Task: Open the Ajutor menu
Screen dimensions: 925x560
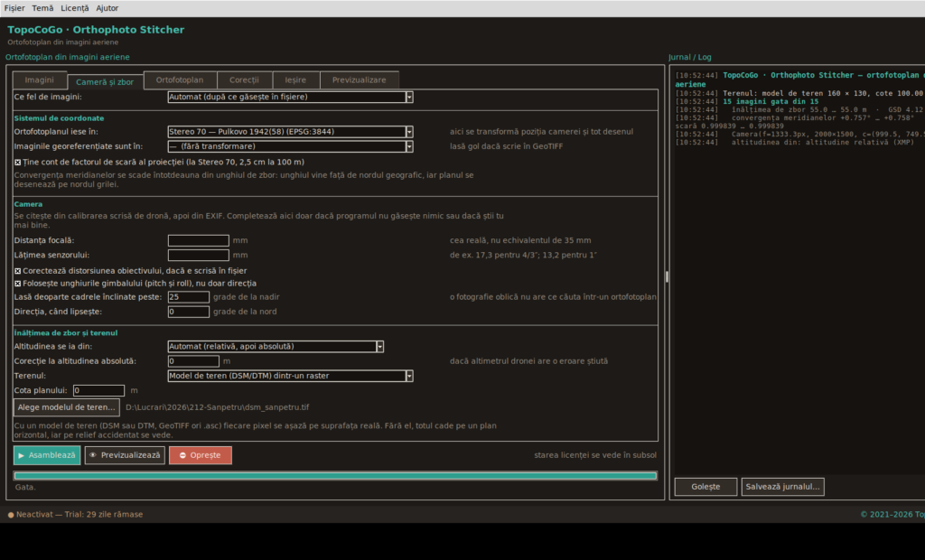Action: [x=107, y=8]
